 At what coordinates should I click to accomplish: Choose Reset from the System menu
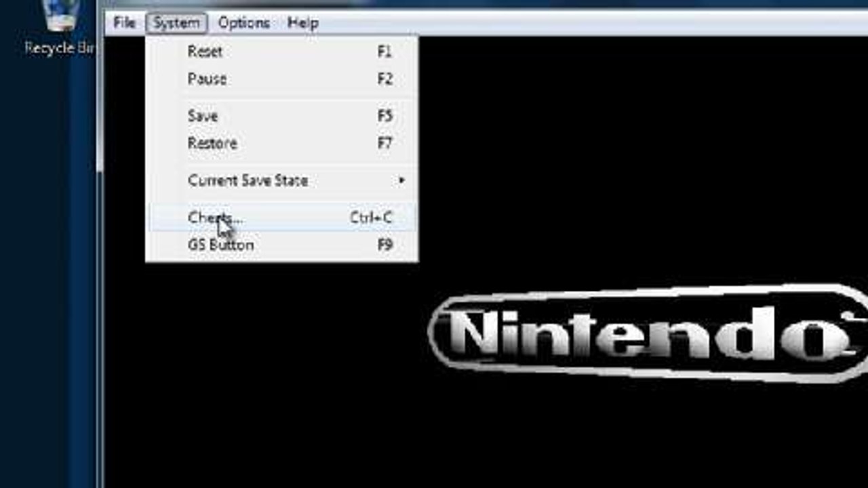(x=282, y=52)
